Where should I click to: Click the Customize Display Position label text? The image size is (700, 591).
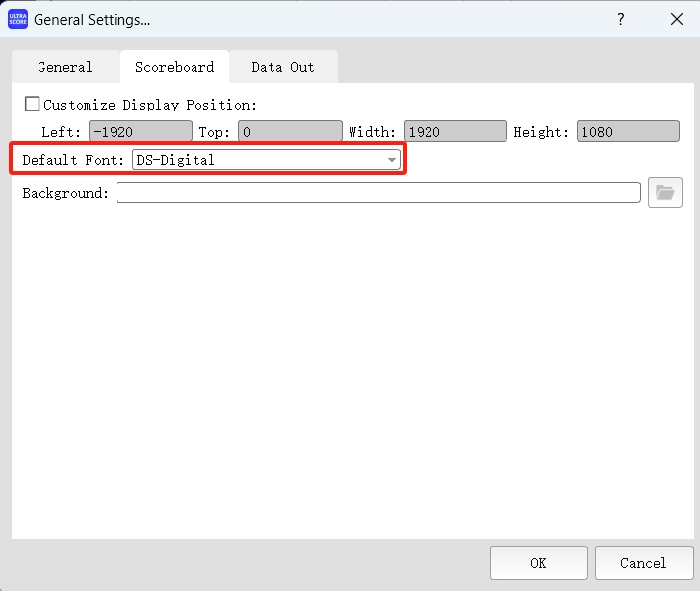coord(149,105)
